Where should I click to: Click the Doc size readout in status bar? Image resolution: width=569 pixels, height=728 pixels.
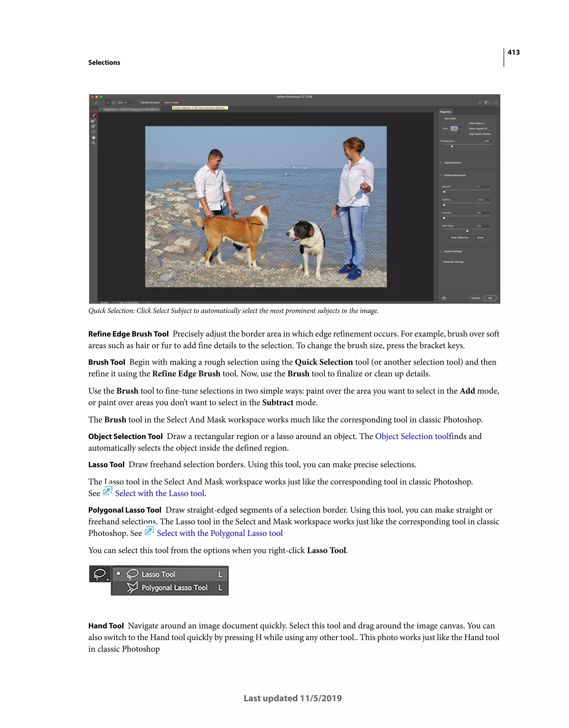pyautogui.click(x=129, y=303)
